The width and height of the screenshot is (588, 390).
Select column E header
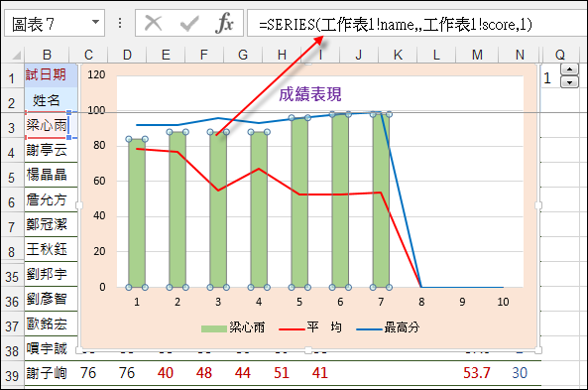[166, 56]
